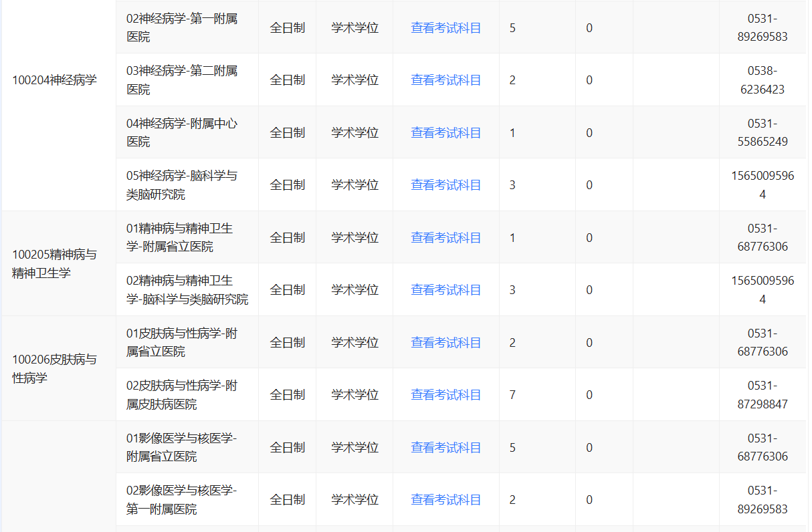The width and height of the screenshot is (812, 532).
Task: Open 查看考试科目 for 02神经病学-第一附属医院
Action: click(445, 28)
